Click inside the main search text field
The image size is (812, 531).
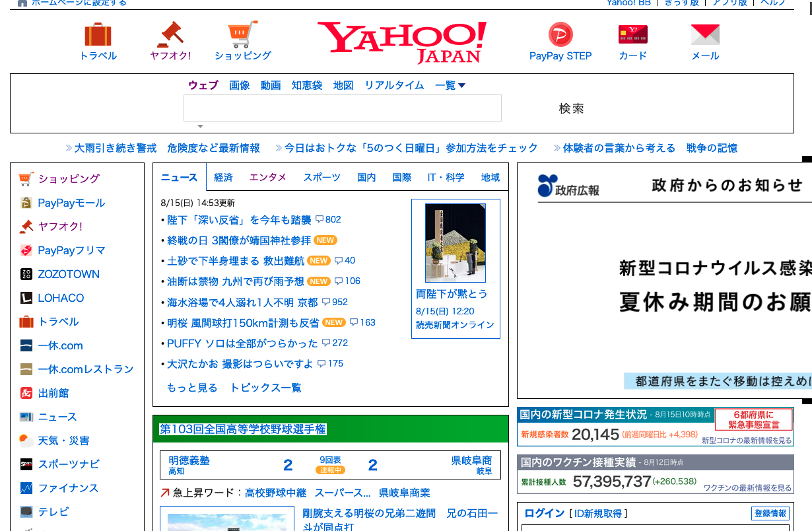point(342,108)
